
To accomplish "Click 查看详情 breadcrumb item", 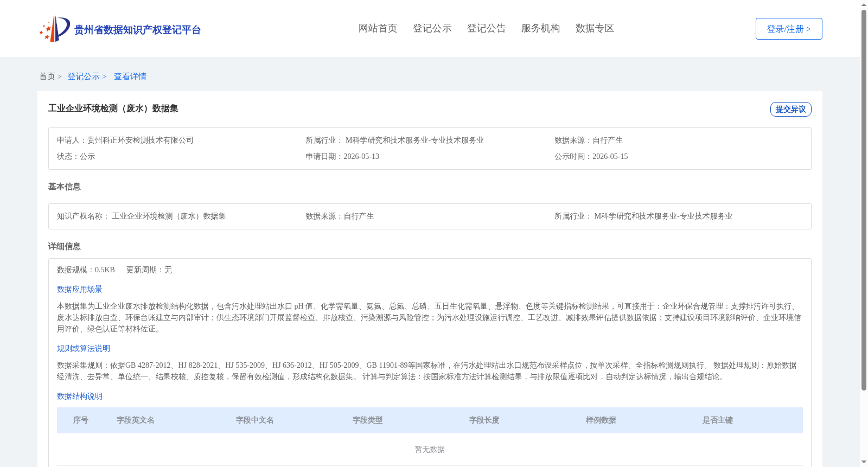I will click(130, 76).
